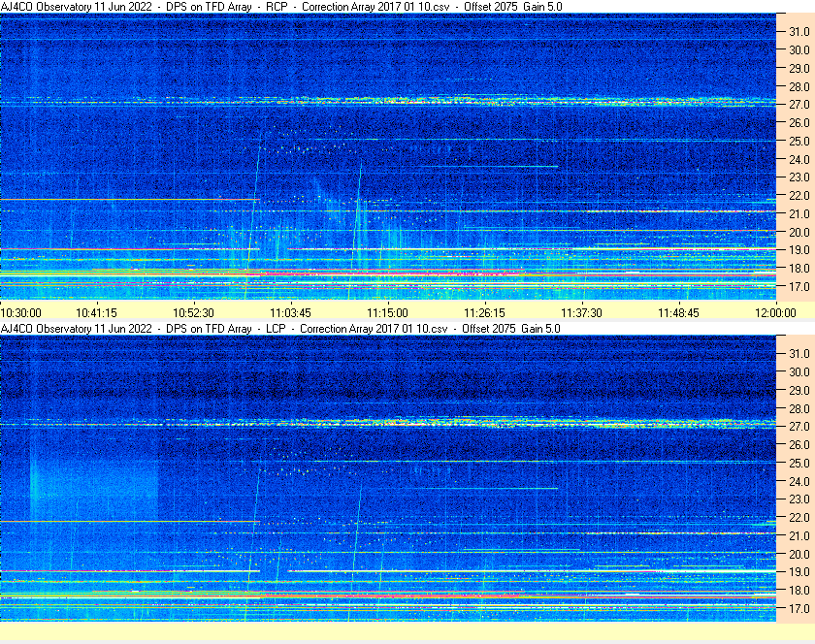This screenshot has height=644, width=815.
Task: Pick the 29.0 label on LCP frequency axis
Action: (x=799, y=390)
